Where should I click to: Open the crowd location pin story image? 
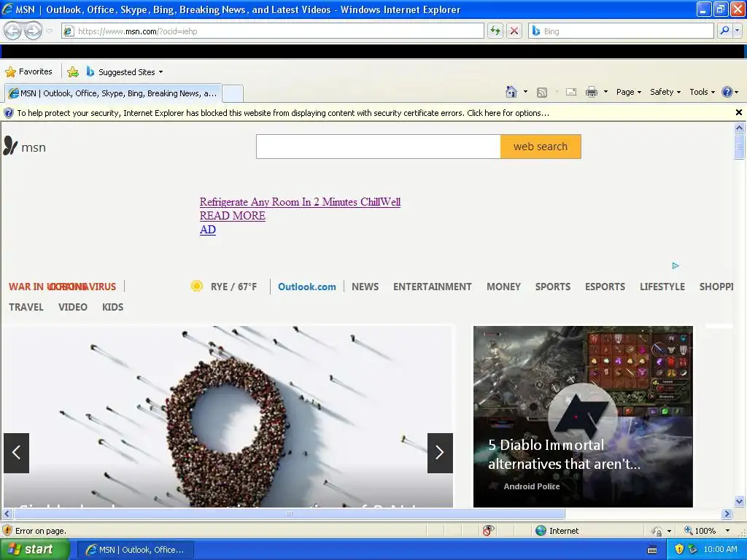228,416
